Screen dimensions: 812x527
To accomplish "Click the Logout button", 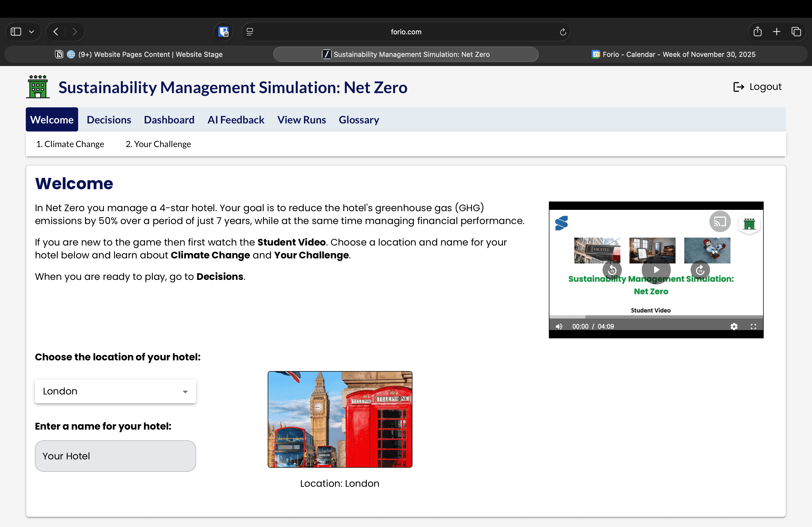I will point(757,87).
